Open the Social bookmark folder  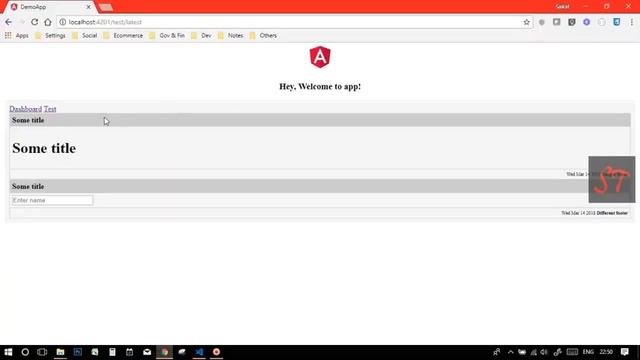point(84,36)
